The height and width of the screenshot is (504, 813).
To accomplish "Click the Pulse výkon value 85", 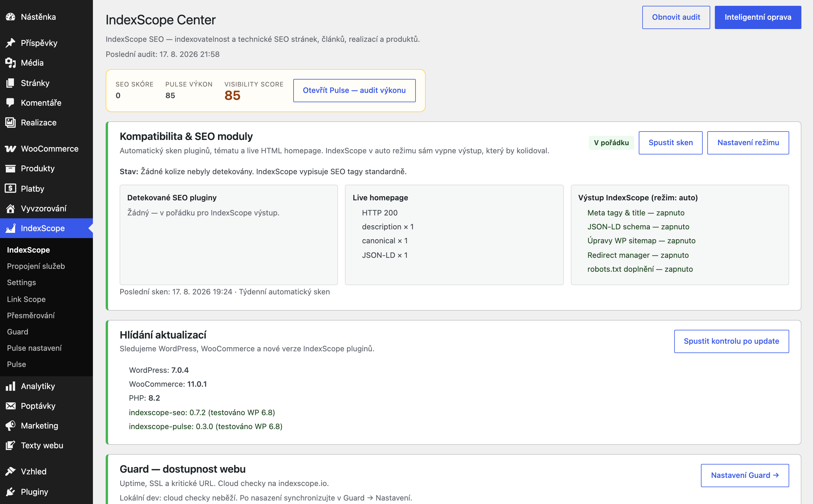I will pos(170,96).
